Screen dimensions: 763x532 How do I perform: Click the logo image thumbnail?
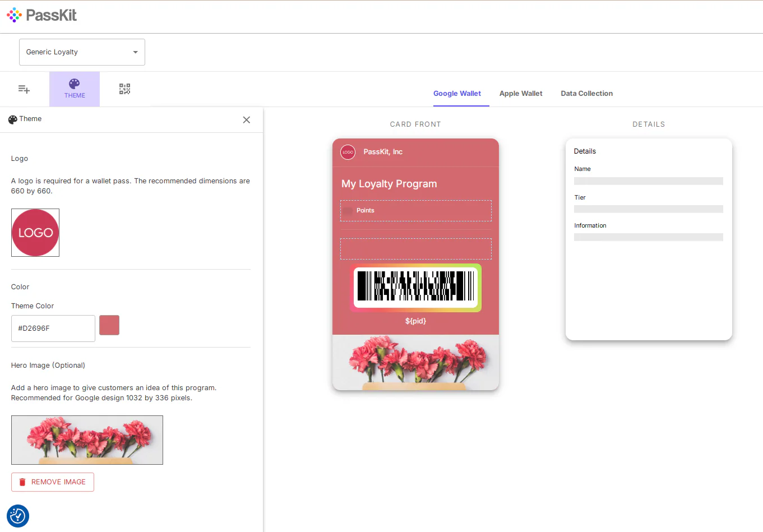(35, 233)
